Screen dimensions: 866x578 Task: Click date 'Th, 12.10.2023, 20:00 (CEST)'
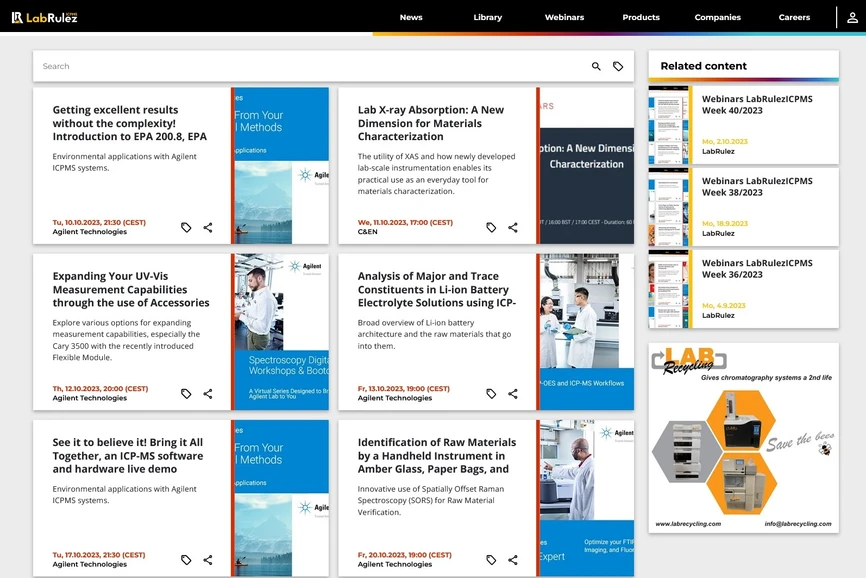pos(100,389)
